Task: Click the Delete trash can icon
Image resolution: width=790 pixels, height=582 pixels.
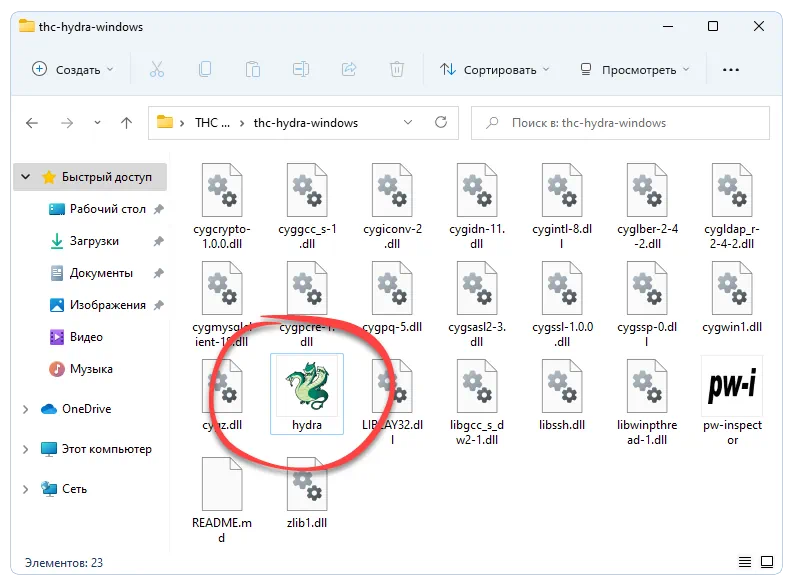Action: pos(397,69)
